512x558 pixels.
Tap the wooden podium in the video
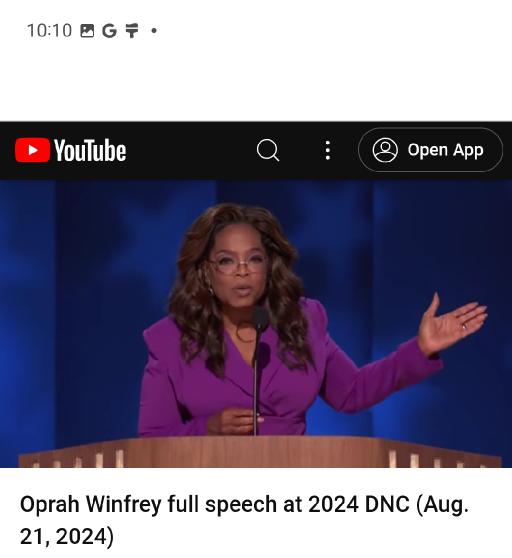(x=260, y=452)
